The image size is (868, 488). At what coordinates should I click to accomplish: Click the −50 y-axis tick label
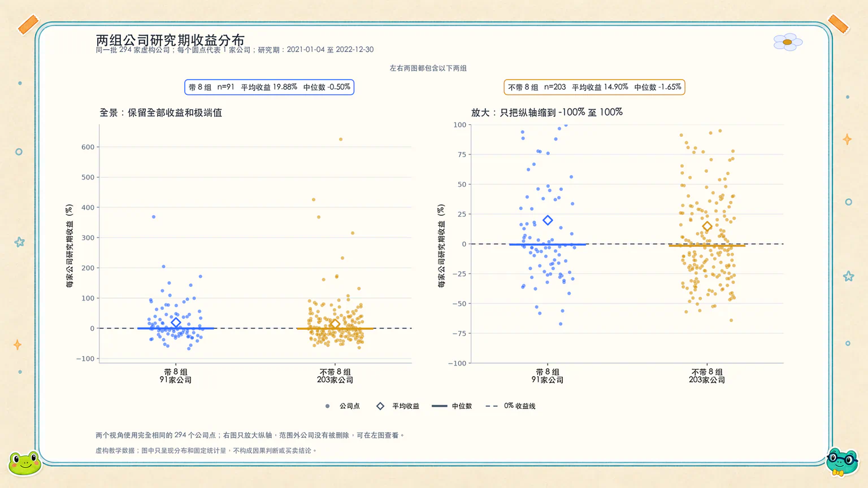click(459, 303)
